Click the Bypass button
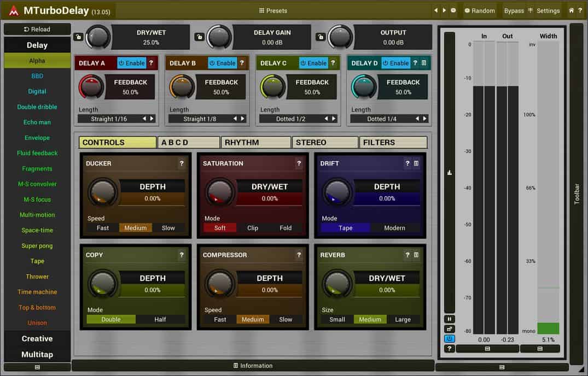 pyautogui.click(x=514, y=10)
